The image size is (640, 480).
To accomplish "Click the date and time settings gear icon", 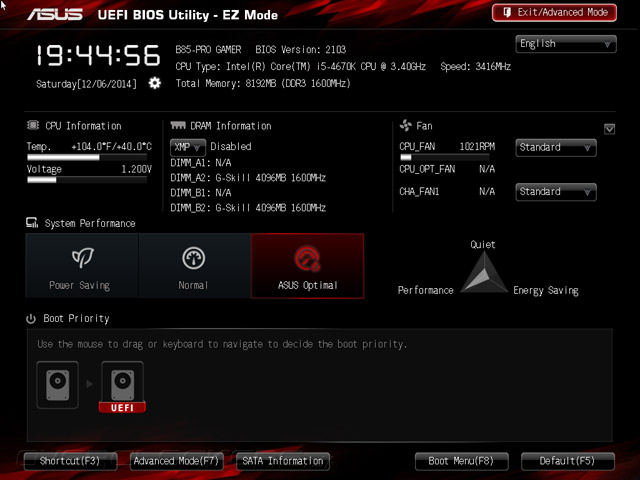I will pos(155,83).
